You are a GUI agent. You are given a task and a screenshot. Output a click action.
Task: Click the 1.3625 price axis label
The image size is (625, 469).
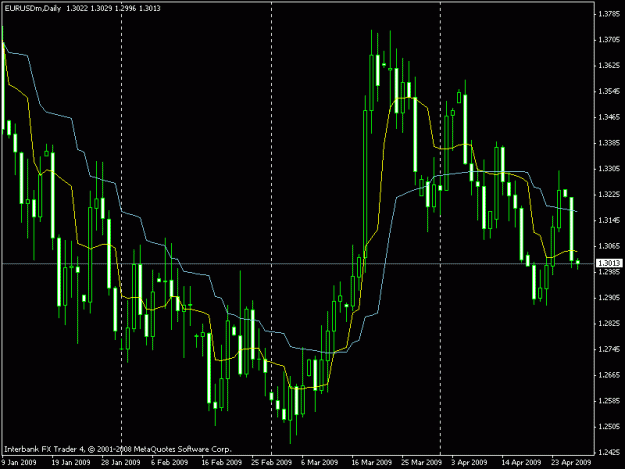pyautogui.click(x=609, y=65)
